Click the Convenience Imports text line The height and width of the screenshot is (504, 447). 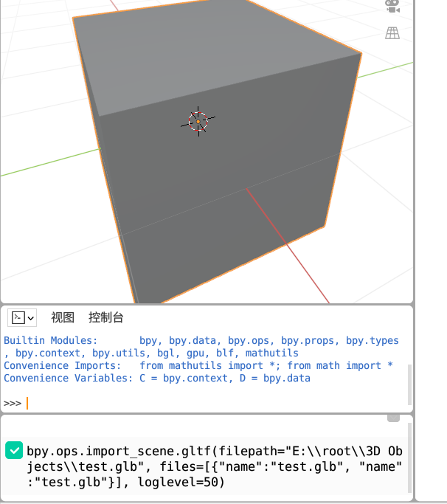198,365
